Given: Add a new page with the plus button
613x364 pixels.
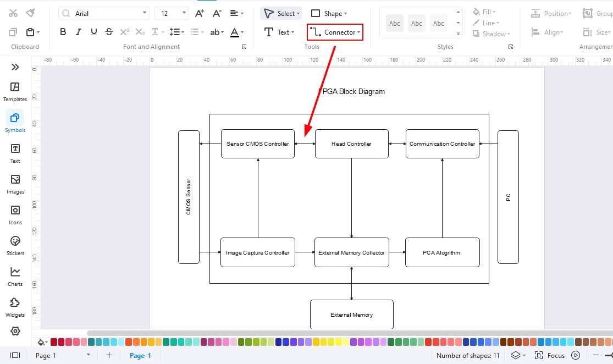Looking at the screenshot, I should coord(109,355).
